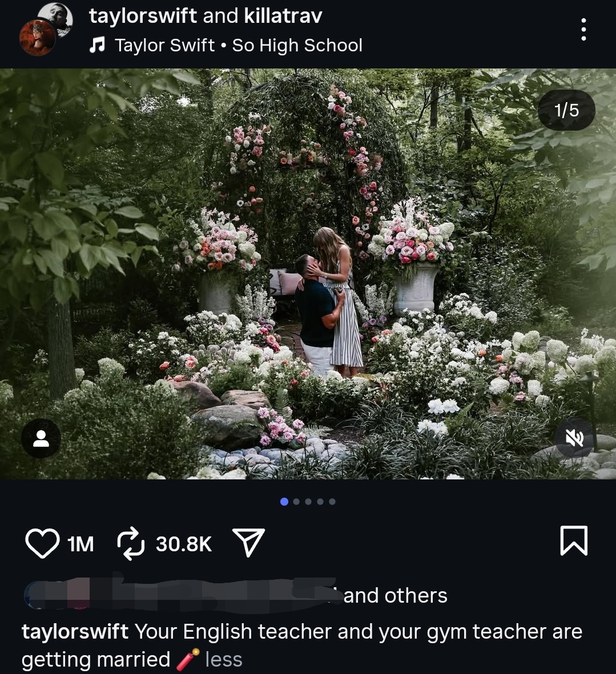View 1M likes count
This screenshot has height=674, width=616.
click(80, 544)
